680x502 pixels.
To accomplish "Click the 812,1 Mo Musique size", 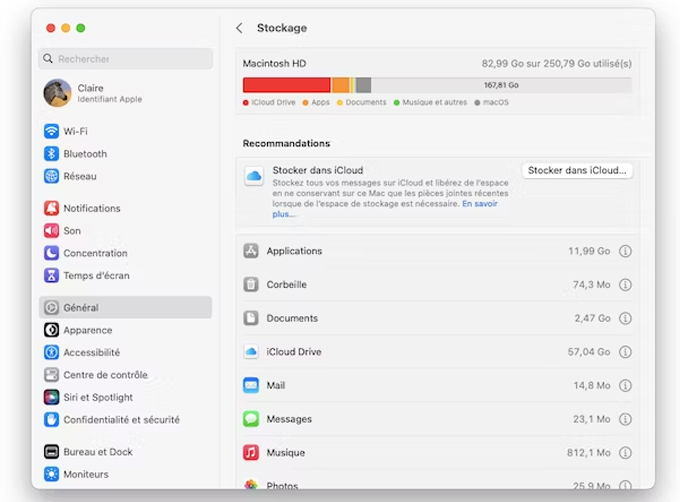I will coord(588,453).
